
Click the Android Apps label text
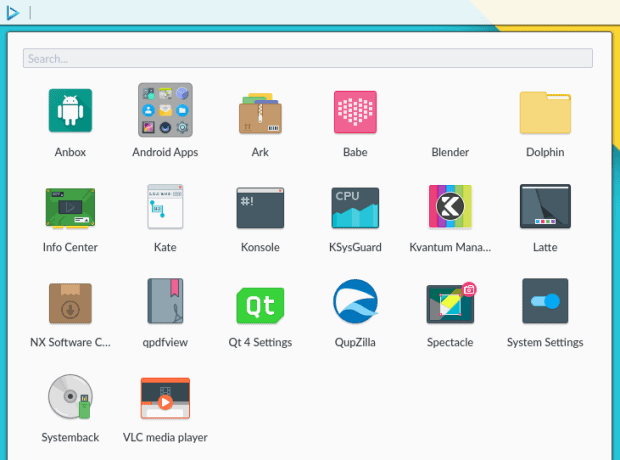(165, 153)
